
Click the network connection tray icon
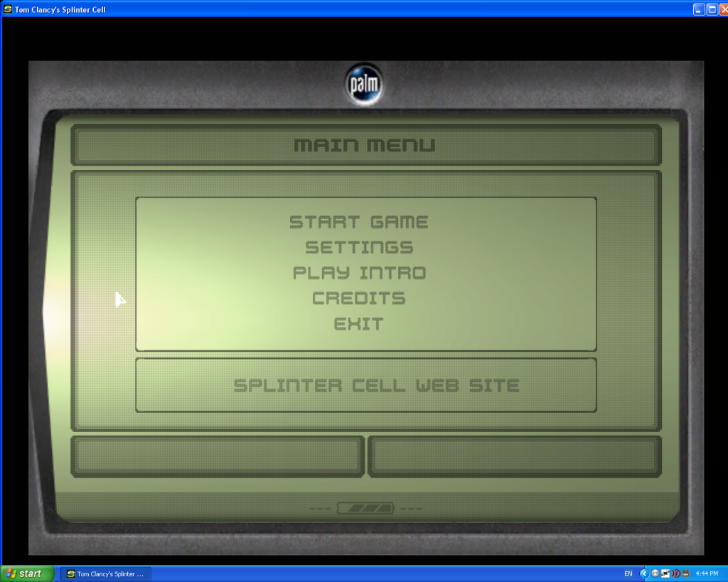665,573
